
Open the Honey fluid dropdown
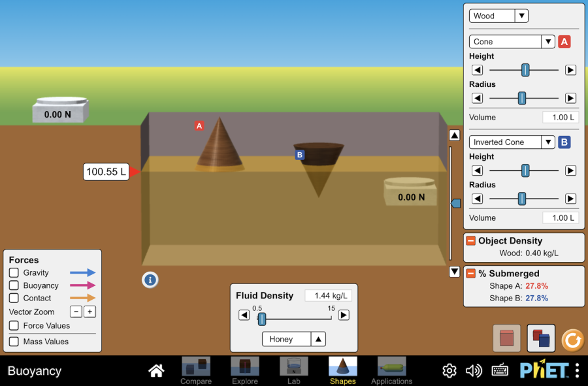(293, 339)
